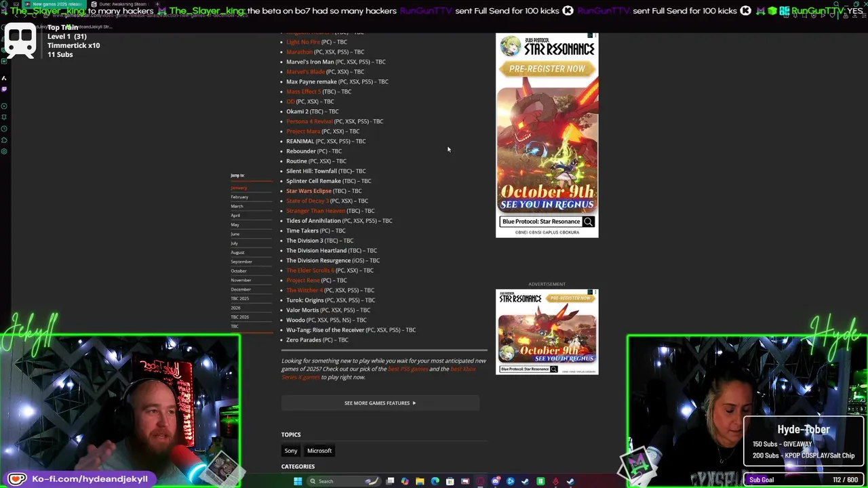Open Discord from the taskbar
868x488 pixels.
pos(496,481)
